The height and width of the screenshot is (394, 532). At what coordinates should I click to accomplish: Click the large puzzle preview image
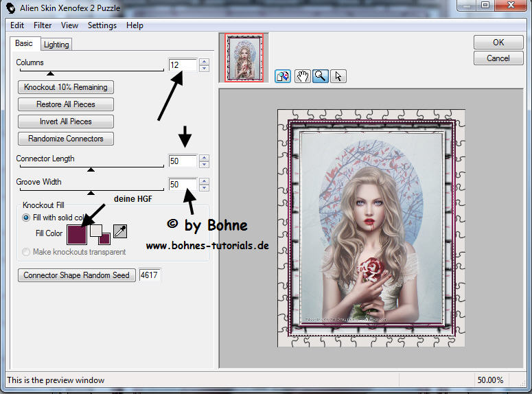tap(371, 228)
